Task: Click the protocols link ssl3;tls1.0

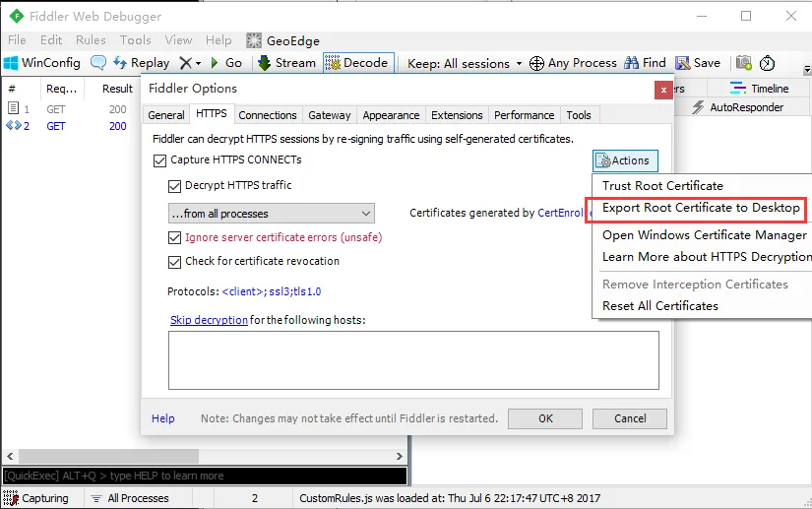Action: pyautogui.click(x=271, y=291)
